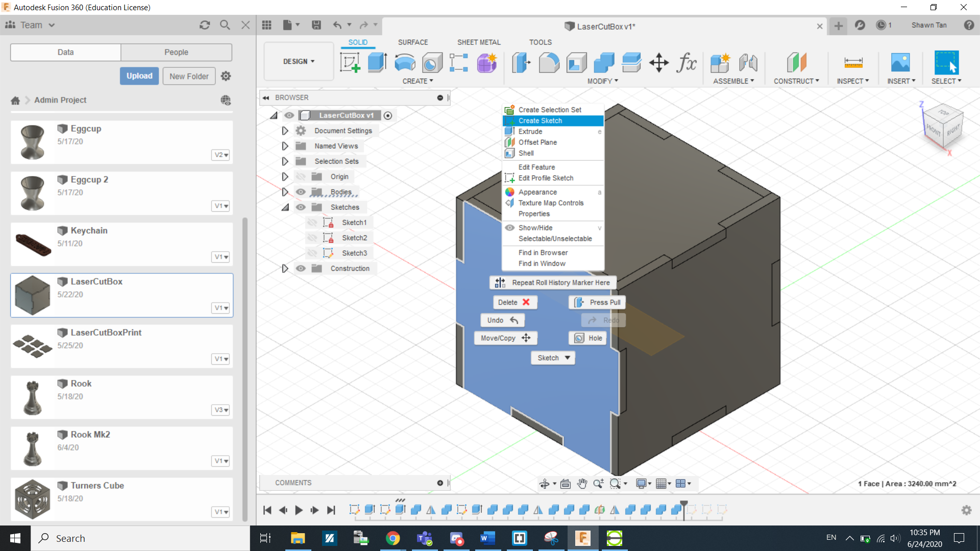Toggle visibility of LaserCutBox v1 root
The width and height of the screenshot is (980, 551).
point(289,115)
